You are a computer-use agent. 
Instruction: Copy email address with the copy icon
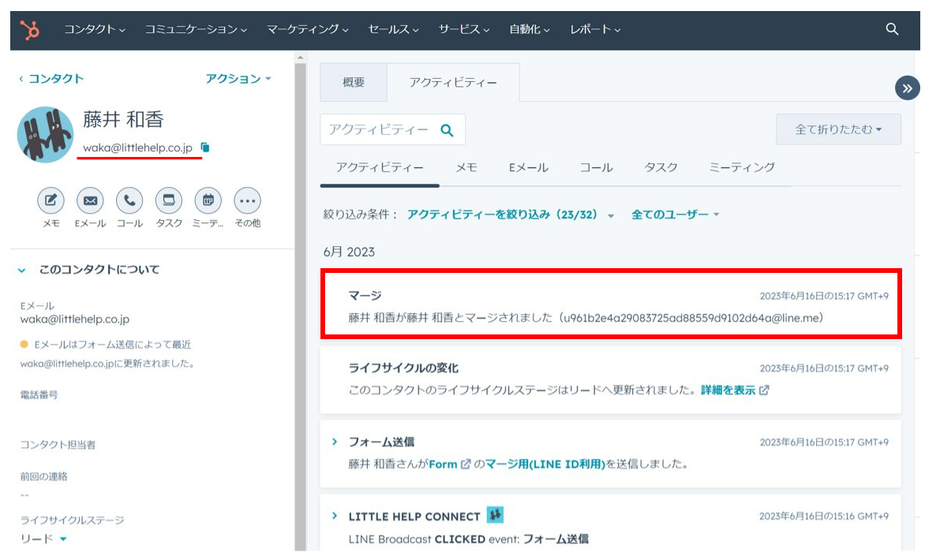click(x=205, y=147)
